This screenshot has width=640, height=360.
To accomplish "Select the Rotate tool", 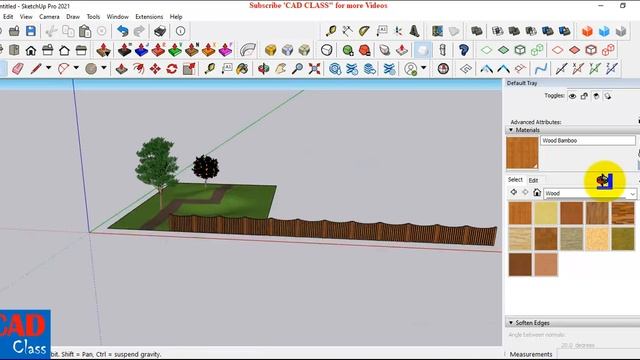I will [x=172, y=69].
